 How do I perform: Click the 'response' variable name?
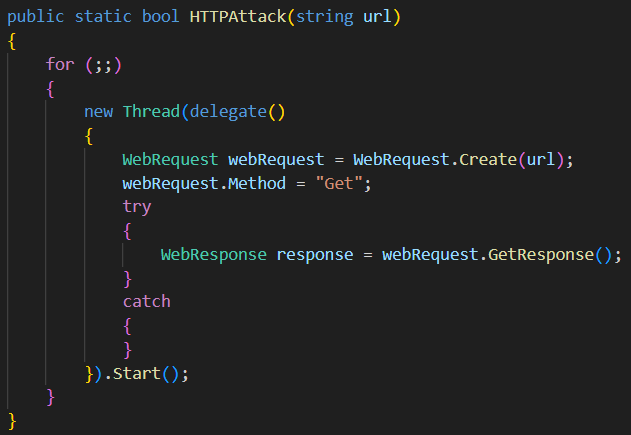tap(315, 255)
